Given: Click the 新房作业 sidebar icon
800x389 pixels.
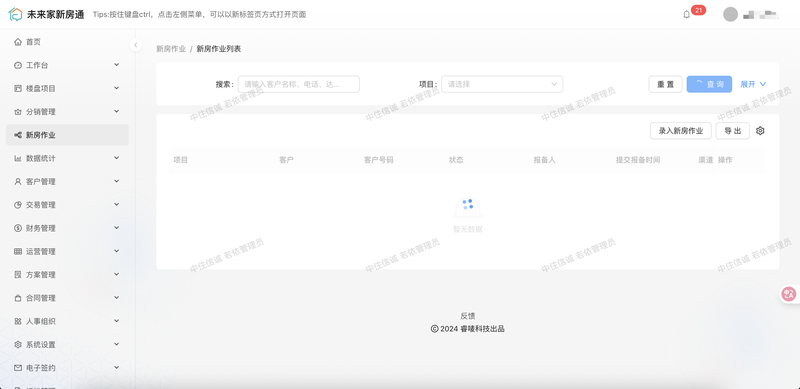Looking at the screenshot, I should point(18,135).
